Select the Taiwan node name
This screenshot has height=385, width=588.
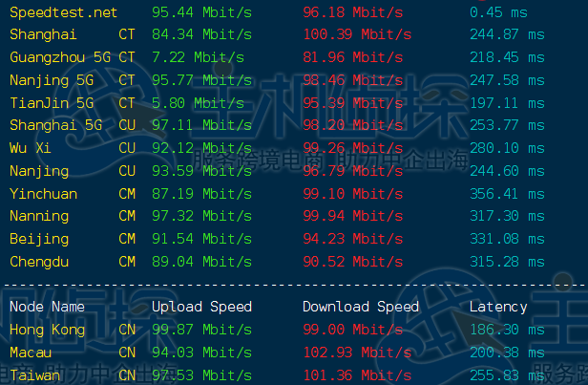point(36,375)
